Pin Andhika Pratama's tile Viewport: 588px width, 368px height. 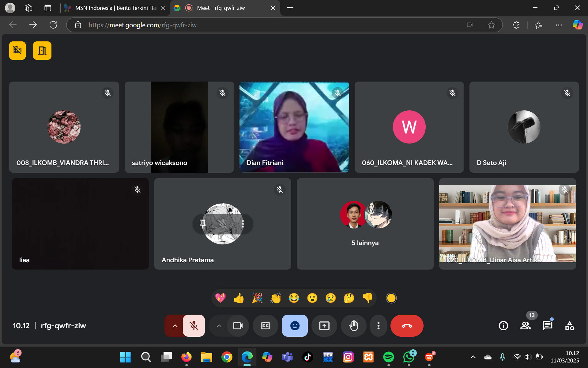pyautogui.click(x=203, y=224)
